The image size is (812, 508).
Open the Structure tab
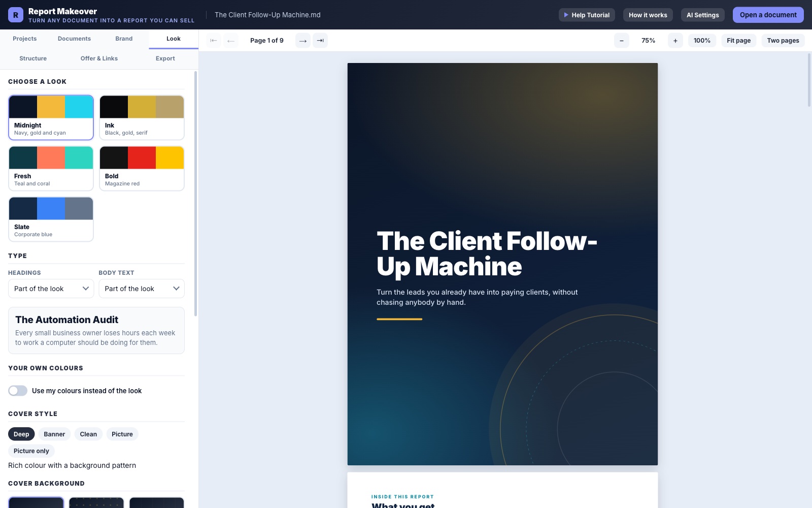point(33,58)
